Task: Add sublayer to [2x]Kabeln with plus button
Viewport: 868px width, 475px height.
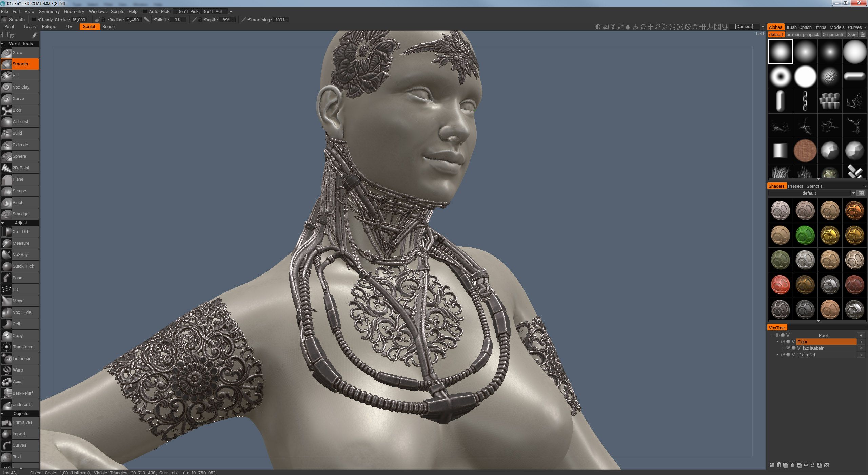Action: (861, 348)
